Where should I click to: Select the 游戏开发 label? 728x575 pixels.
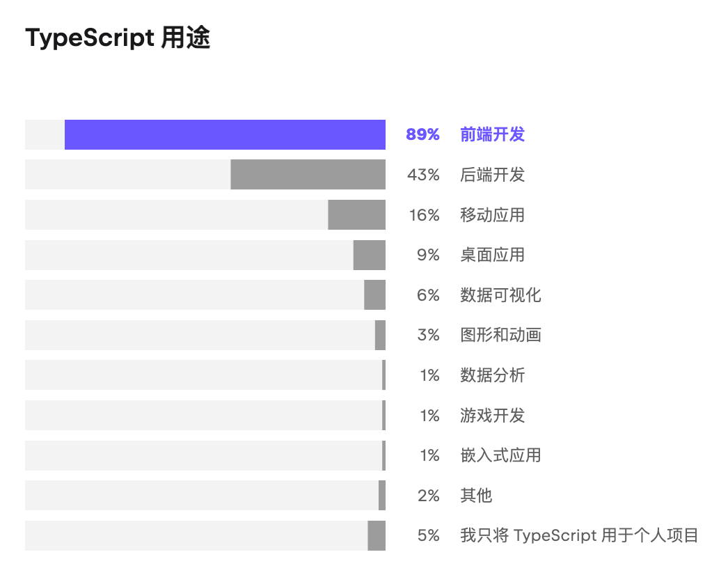[492, 416]
